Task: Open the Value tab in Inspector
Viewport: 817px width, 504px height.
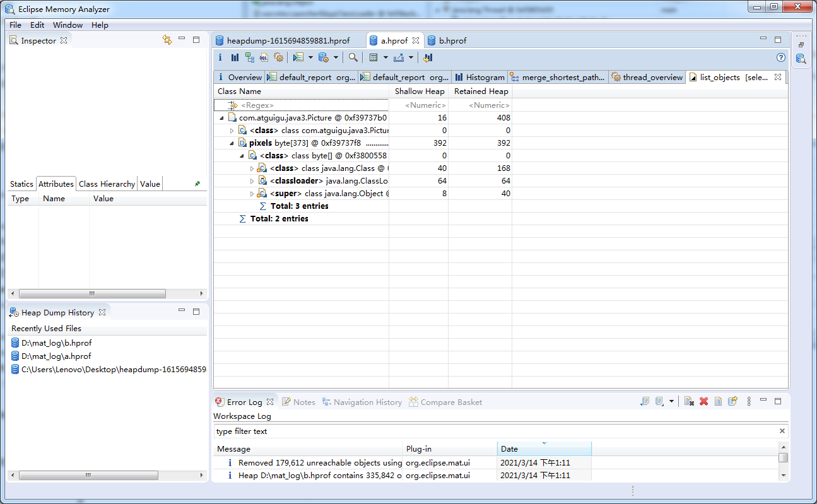Action: click(150, 184)
